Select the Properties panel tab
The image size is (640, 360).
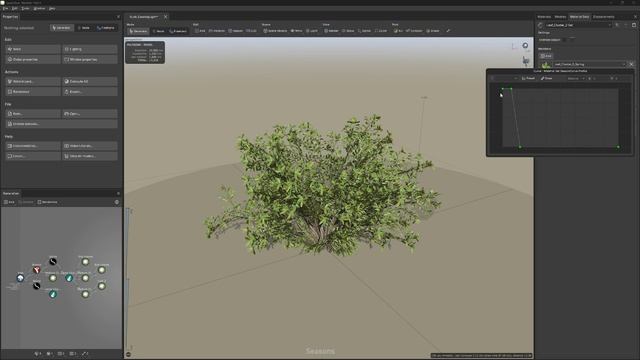click(10, 17)
